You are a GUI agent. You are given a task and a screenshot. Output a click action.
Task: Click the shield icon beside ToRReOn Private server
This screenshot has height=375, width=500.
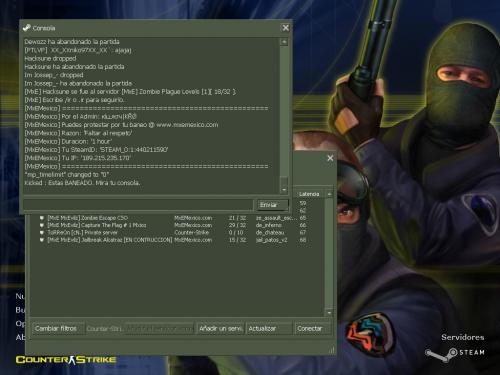click(42, 233)
